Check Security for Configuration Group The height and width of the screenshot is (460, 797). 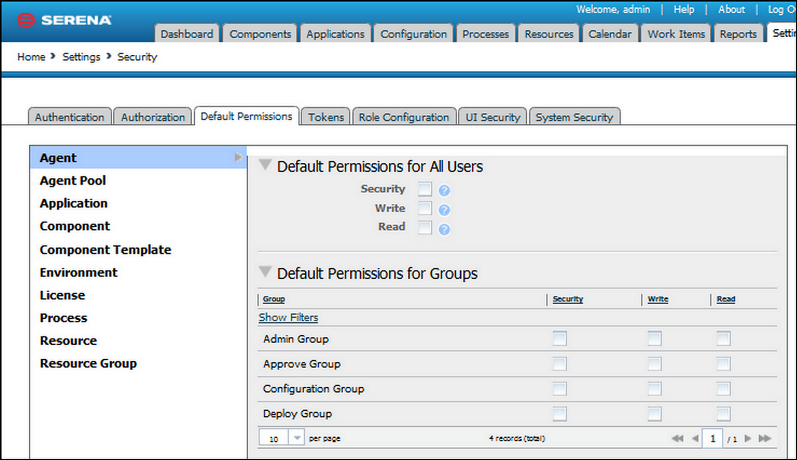560,389
